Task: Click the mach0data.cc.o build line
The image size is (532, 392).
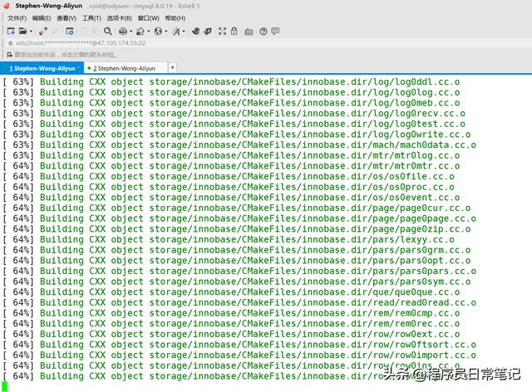Action: point(239,145)
